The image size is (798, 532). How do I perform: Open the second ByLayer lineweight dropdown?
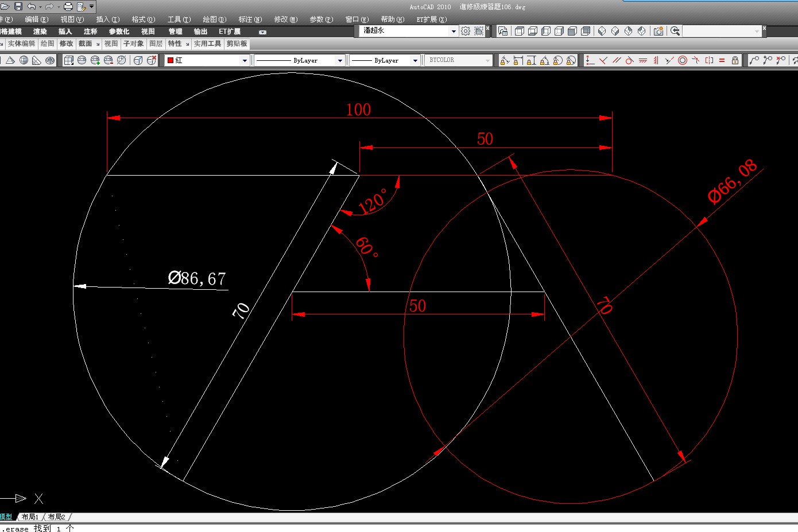pos(416,60)
